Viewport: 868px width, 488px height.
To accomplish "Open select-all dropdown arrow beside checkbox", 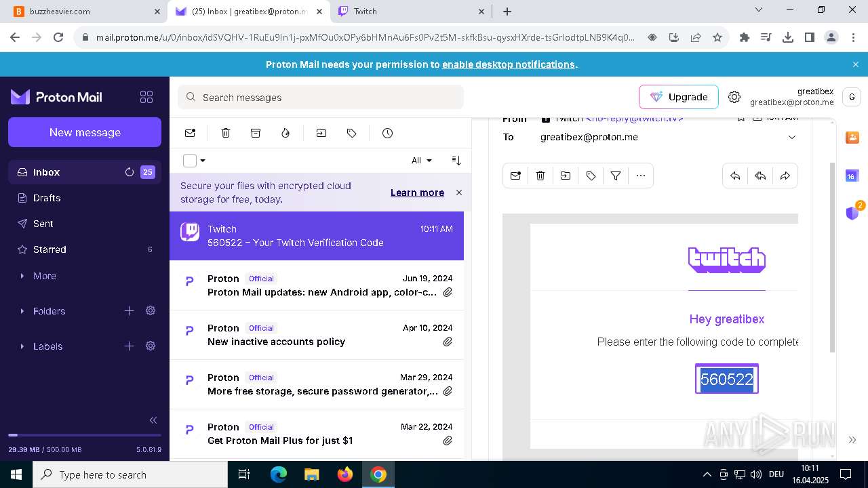I will [x=203, y=161].
